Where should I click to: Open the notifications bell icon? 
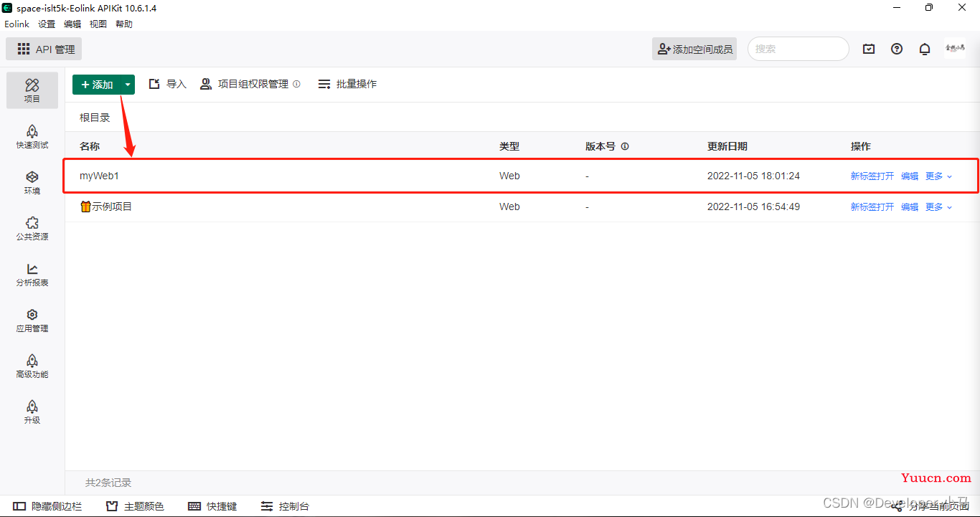tap(925, 49)
